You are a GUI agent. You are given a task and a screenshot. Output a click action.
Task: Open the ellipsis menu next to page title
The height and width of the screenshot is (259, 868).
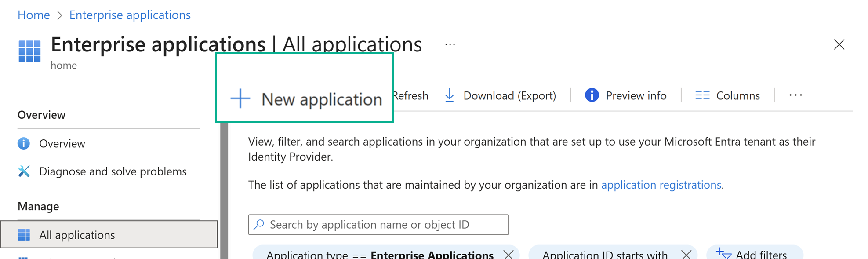click(x=450, y=44)
